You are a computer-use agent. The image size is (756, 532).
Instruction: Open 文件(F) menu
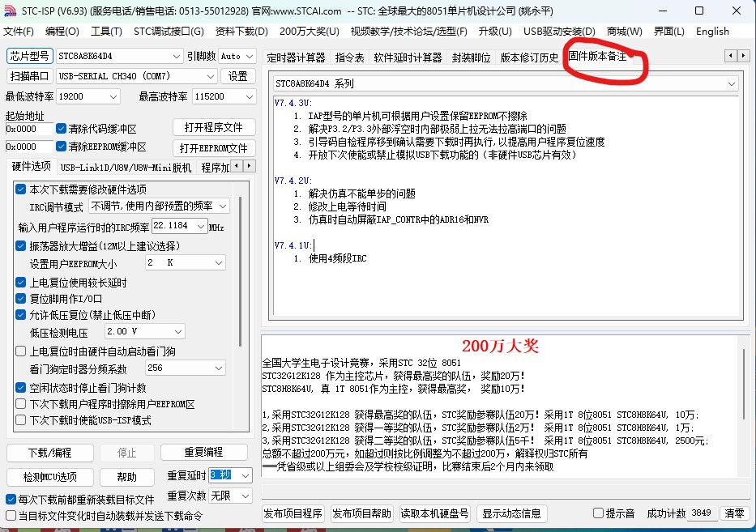point(19,32)
